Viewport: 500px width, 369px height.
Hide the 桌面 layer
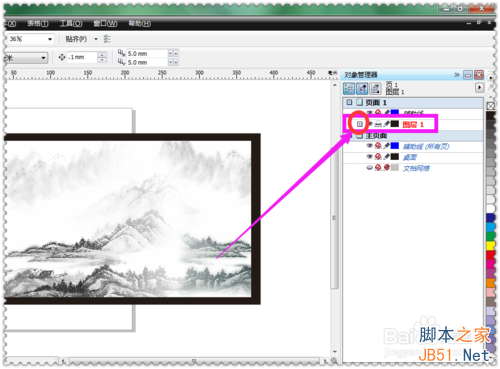369,157
